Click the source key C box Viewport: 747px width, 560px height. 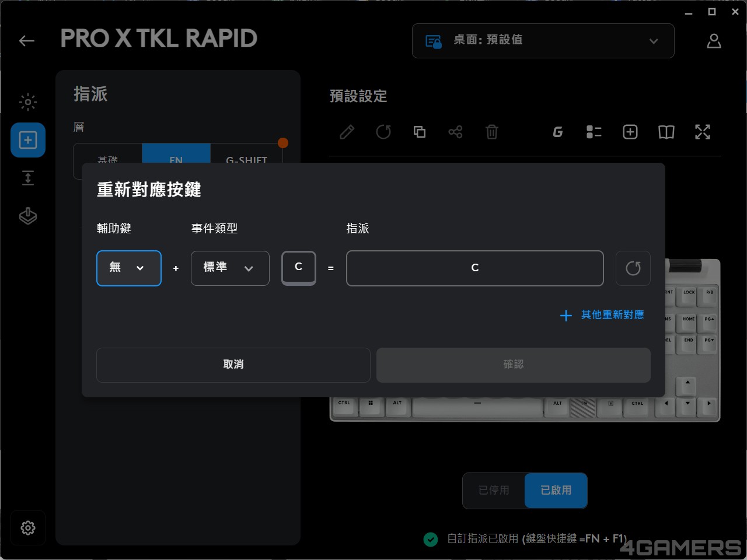pyautogui.click(x=299, y=268)
